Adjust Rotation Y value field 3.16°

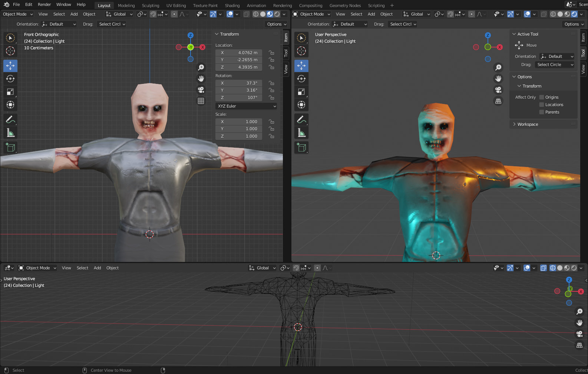[239, 90]
